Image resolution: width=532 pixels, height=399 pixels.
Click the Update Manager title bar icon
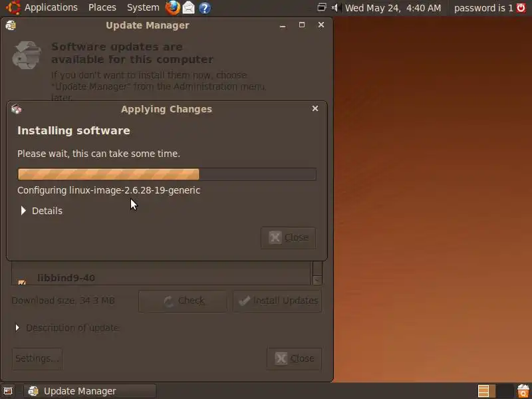coord(11,25)
